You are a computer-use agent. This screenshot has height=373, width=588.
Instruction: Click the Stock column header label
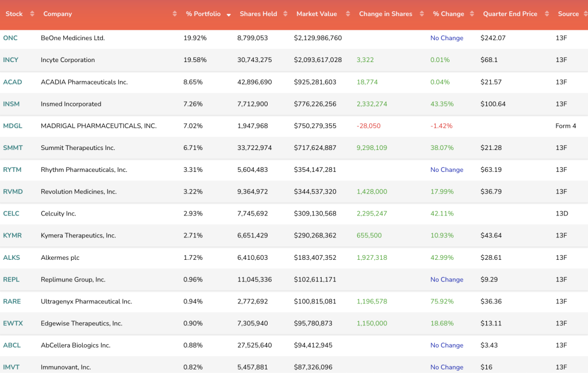pos(14,14)
